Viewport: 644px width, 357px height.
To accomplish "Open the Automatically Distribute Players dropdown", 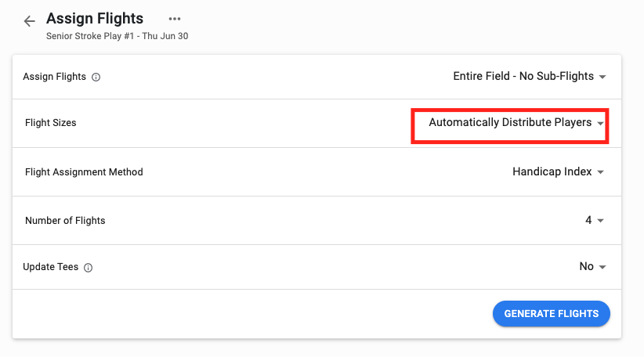I will (510, 123).
